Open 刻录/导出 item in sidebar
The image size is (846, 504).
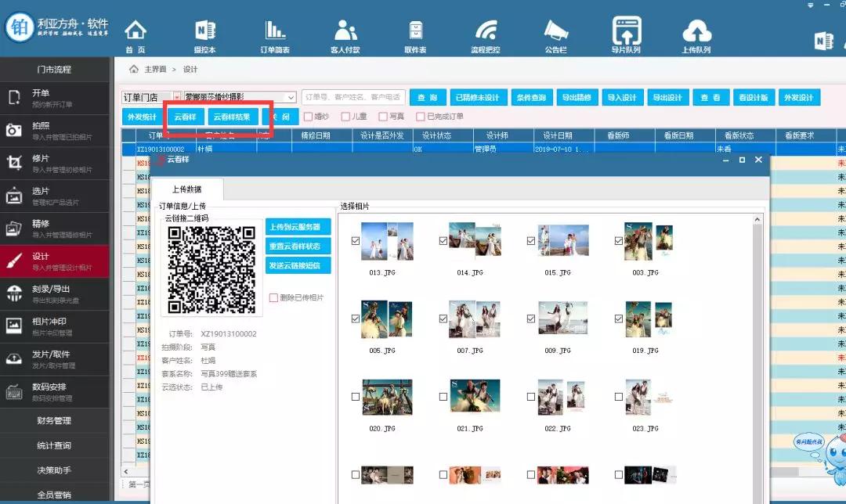[x=54, y=293]
